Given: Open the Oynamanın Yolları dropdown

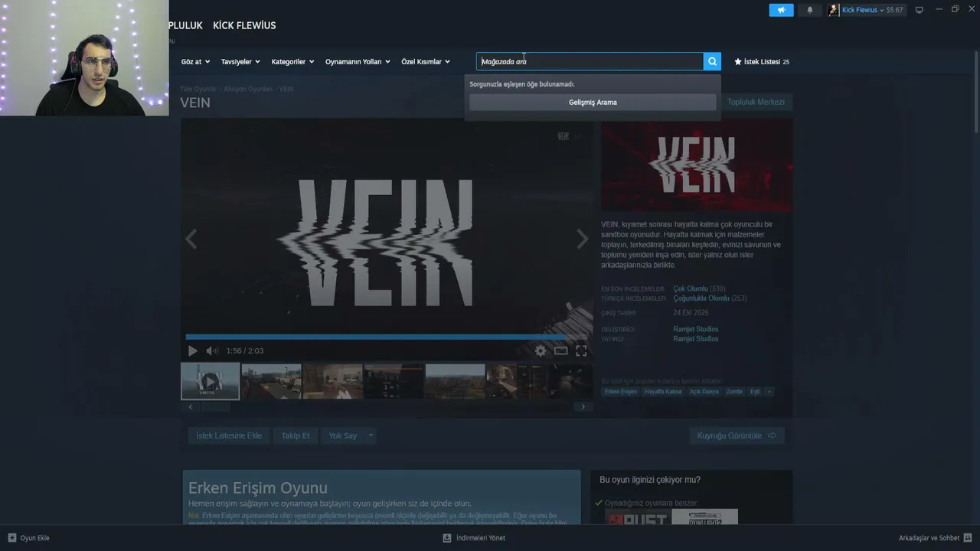Looking at the screenshot, I should 358,61.
